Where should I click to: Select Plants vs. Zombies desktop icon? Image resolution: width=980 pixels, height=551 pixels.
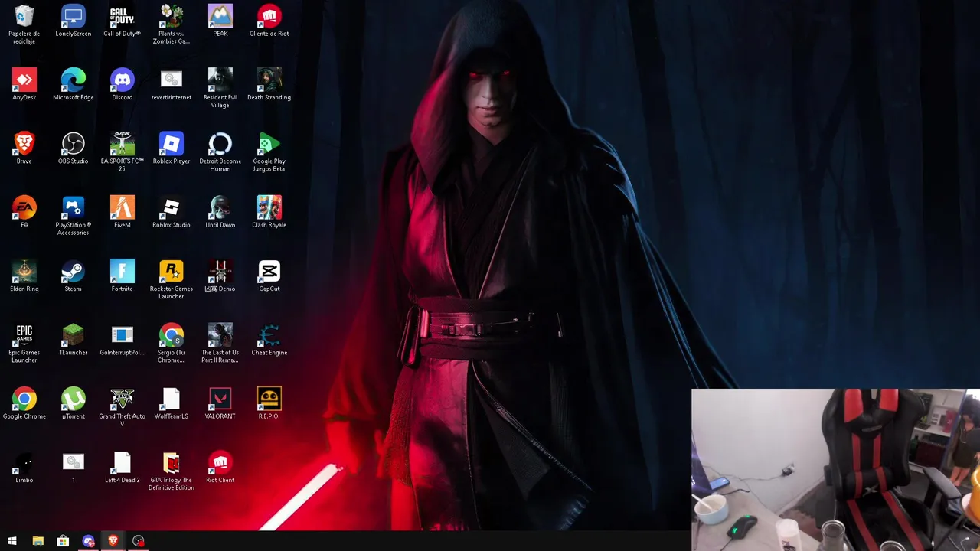coord(171,16)
